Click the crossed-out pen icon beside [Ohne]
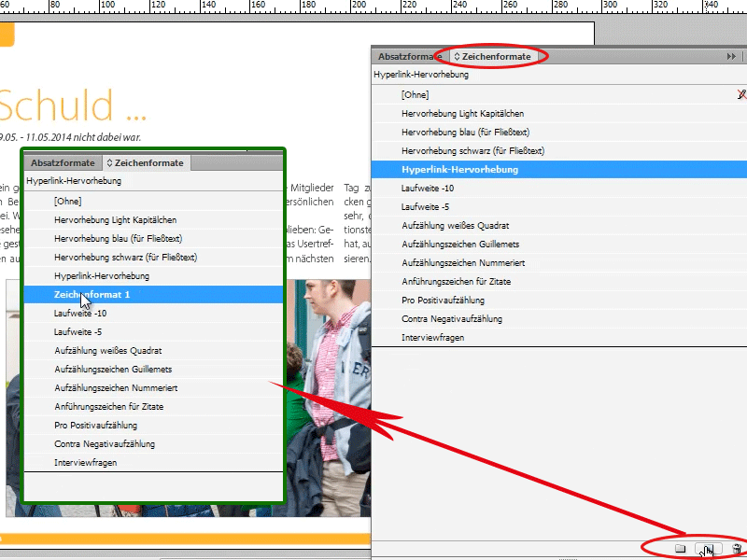The height and width of the screenshot is (560, 747). click(x=741, y=94)
